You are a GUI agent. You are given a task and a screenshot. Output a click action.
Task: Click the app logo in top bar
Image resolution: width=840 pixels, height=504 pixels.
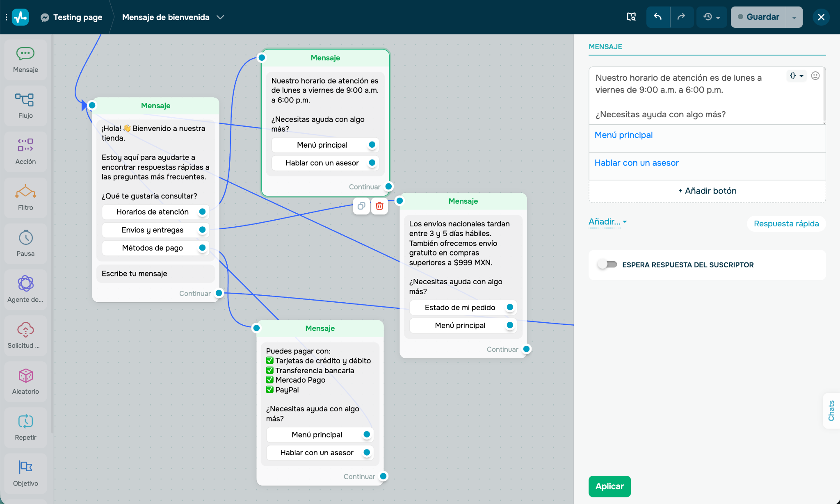pyautogui.click(x=21, y=17)
